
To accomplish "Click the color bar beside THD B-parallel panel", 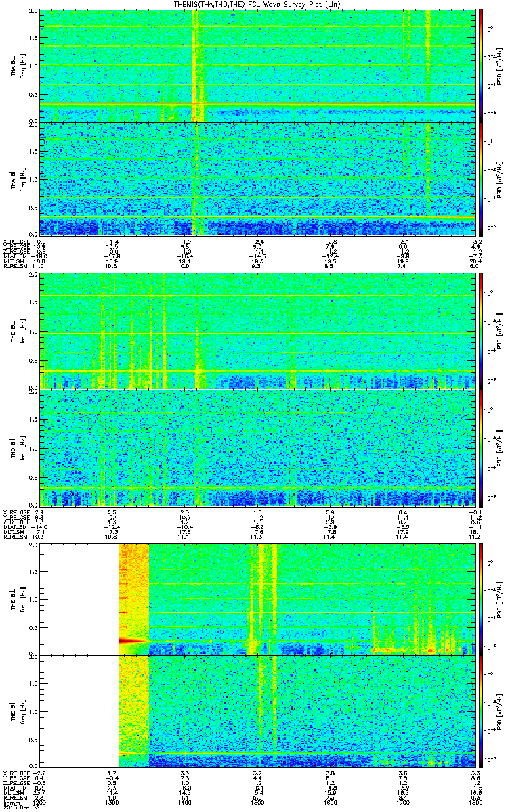I will click(x=481, y=447).
